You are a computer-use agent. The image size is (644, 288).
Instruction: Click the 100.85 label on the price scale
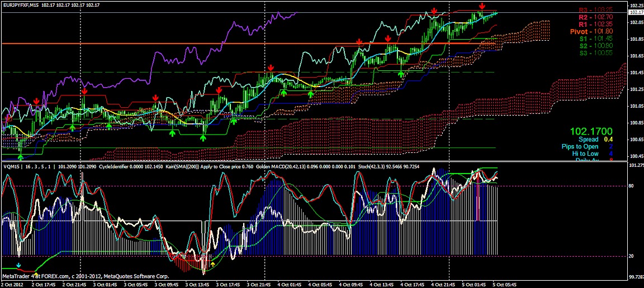[x=636, y=123]
